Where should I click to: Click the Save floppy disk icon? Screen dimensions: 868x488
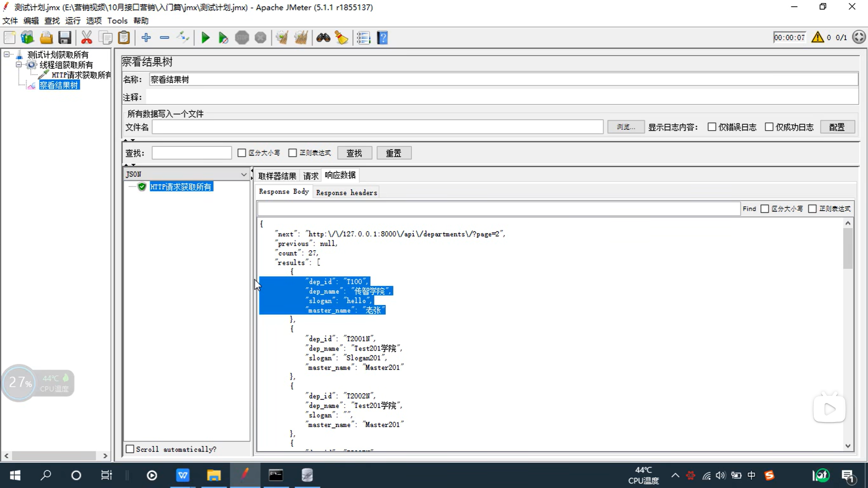65,38
